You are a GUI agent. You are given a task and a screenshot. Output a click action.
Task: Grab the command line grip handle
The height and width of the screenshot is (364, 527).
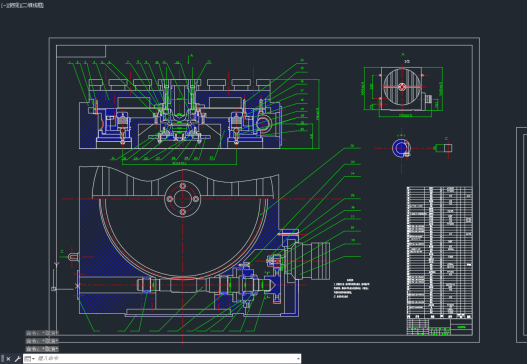point(2,359)
